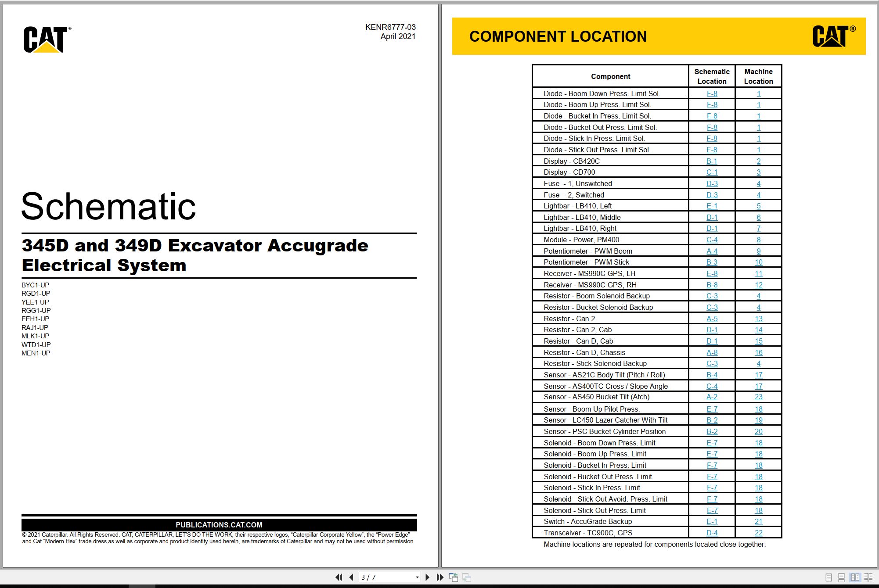
Task: Open C-1 schematic link for Display CD700
Action: point(712,172)
